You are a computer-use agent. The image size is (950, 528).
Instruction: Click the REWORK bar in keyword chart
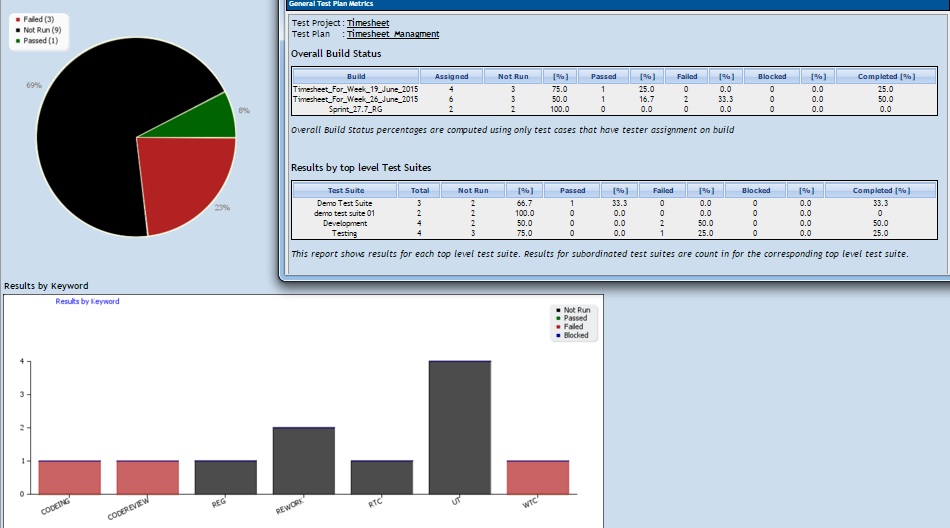tap(304, 460)
